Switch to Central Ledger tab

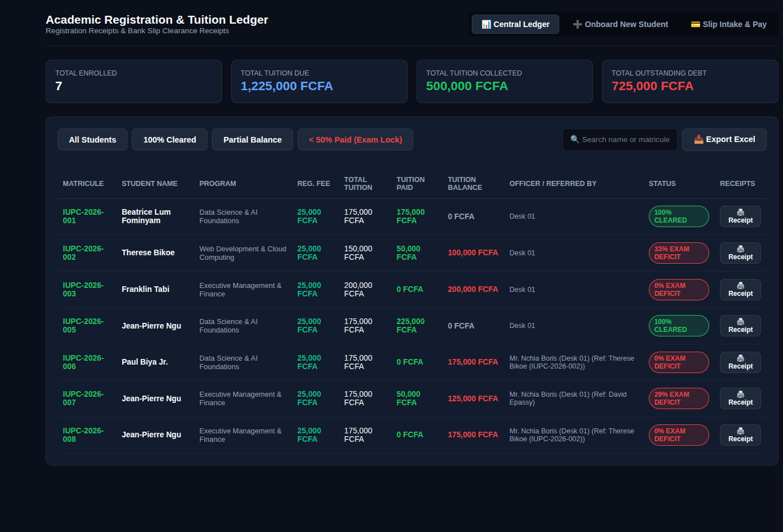(x=515, y=24)
